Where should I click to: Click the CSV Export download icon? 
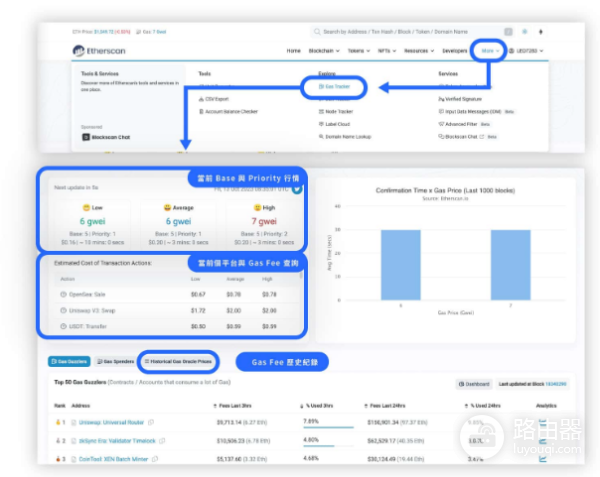[201, 99]
